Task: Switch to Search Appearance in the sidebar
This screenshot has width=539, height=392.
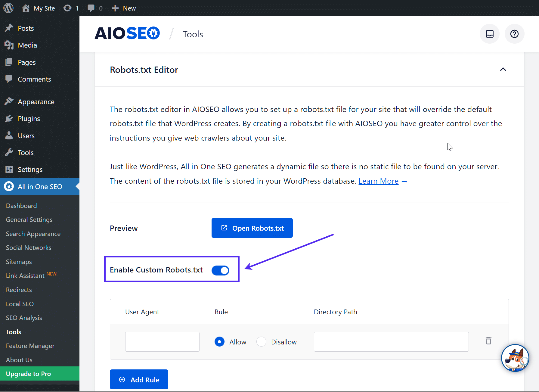Action: point(33,234)
